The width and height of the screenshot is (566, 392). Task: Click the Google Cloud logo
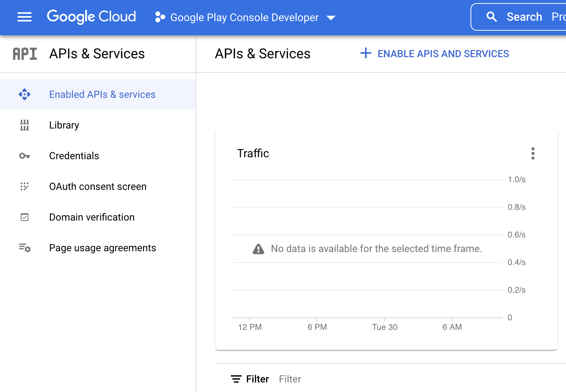pos(91,17)
